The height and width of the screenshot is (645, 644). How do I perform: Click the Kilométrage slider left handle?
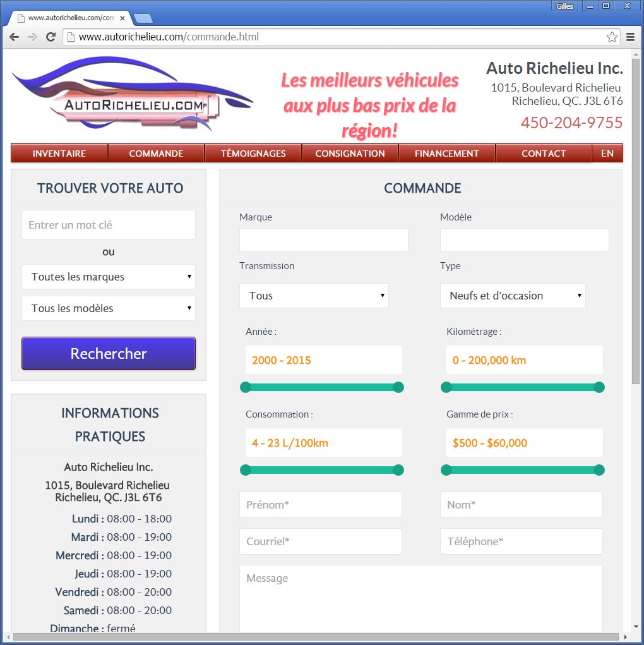tap(446, 387)
